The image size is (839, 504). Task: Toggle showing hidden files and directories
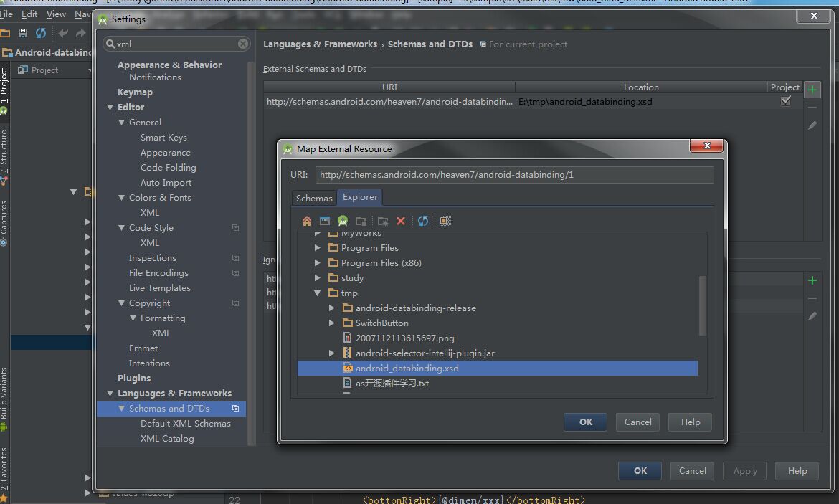pos(445,221)
